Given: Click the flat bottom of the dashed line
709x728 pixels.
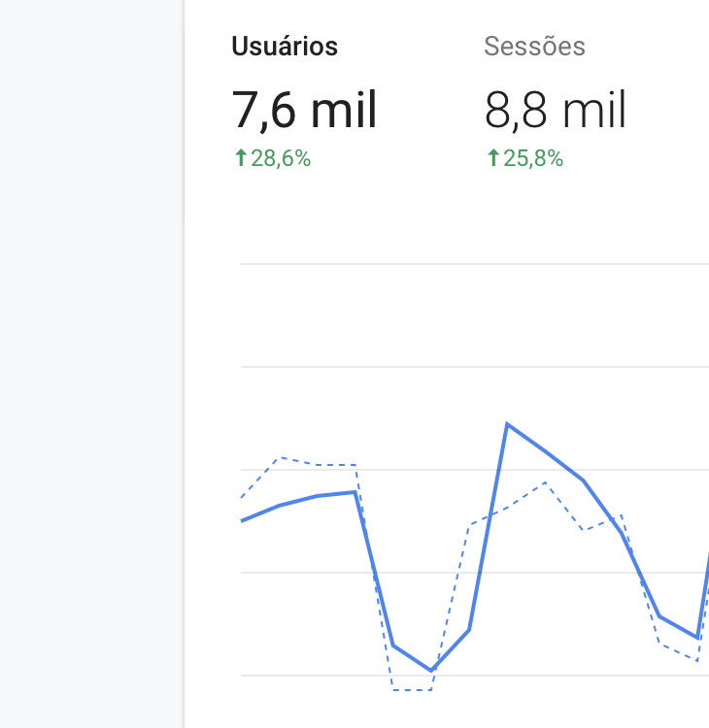Looking at the screenshot, I should [412, 690].
